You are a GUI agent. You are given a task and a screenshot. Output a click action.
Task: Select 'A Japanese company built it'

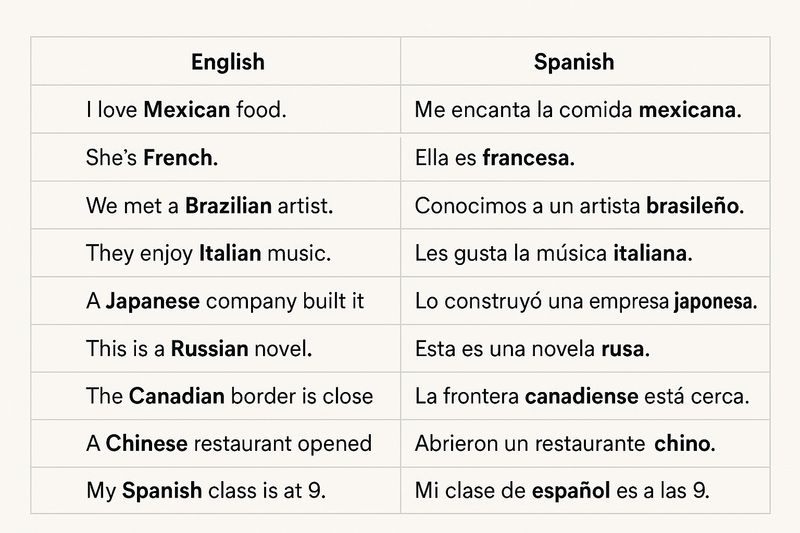tap(224, 301)
